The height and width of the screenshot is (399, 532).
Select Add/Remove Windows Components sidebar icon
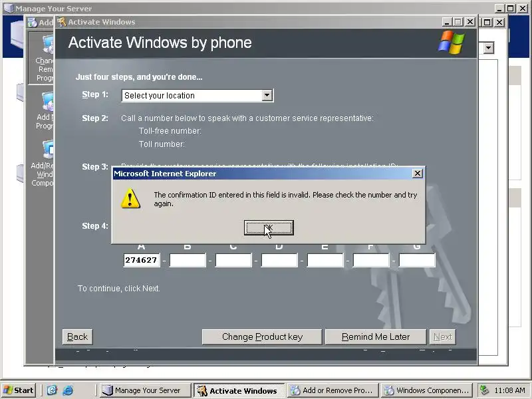(43, 163)
